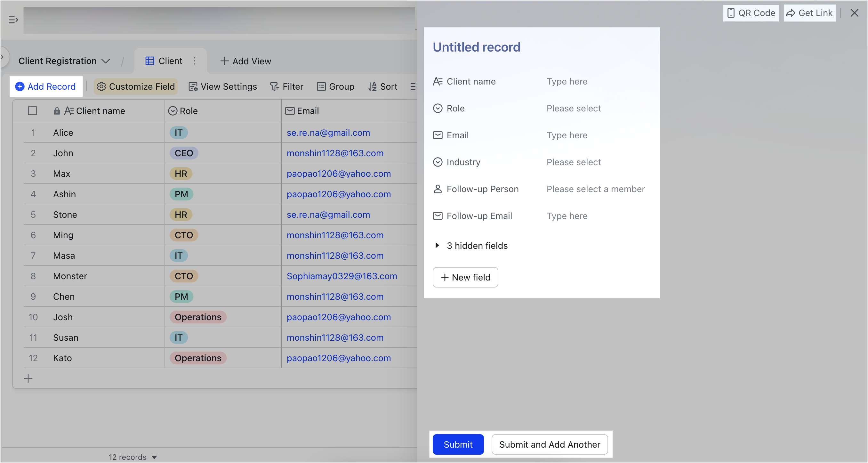Open View Settings in the toolbar
This screenshot has width=868, height=463.
click(223, 87)
